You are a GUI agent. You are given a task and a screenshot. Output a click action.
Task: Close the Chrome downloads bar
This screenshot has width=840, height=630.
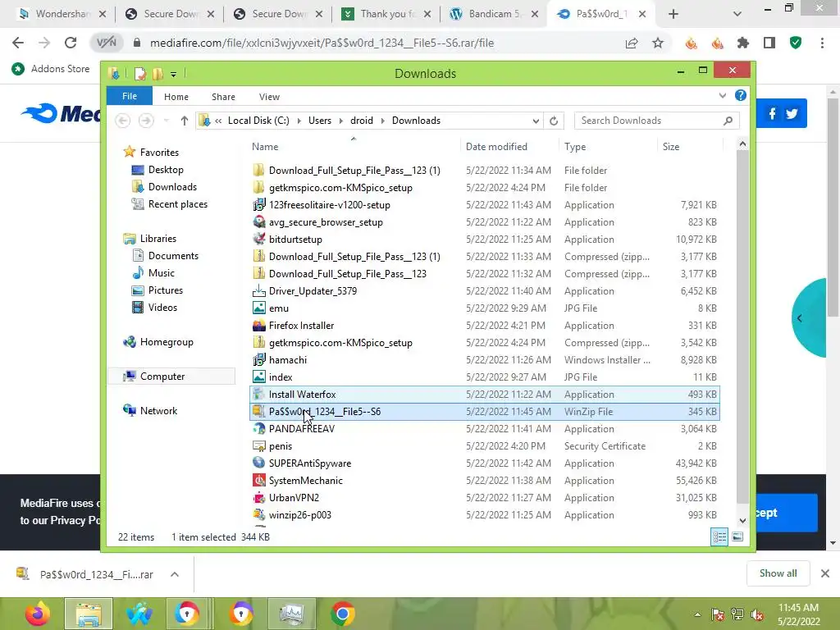(x=825, y=573)
